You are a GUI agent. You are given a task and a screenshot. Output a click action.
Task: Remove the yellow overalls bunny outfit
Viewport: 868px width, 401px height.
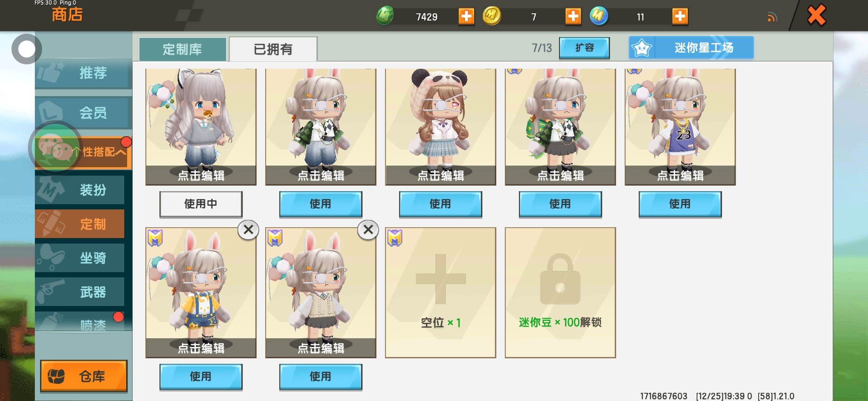point(248,230)
